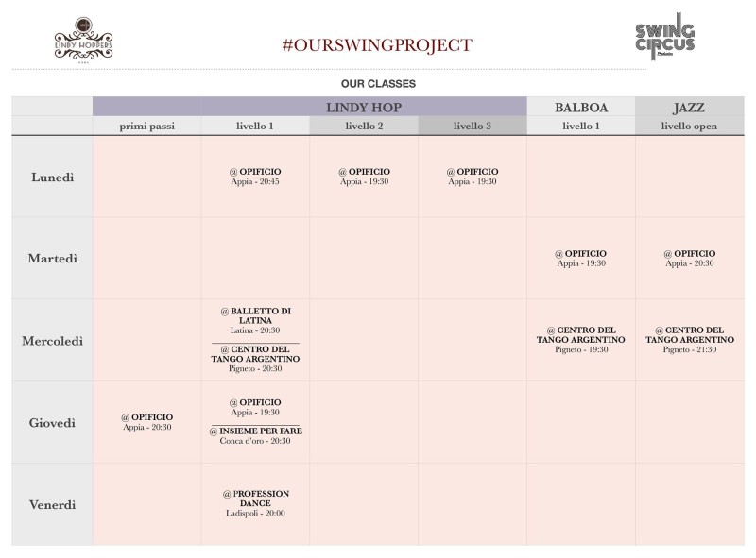Open Friday Profession Dance Ladispoli class
Screen dimensions: 756x558
(255, 503)
